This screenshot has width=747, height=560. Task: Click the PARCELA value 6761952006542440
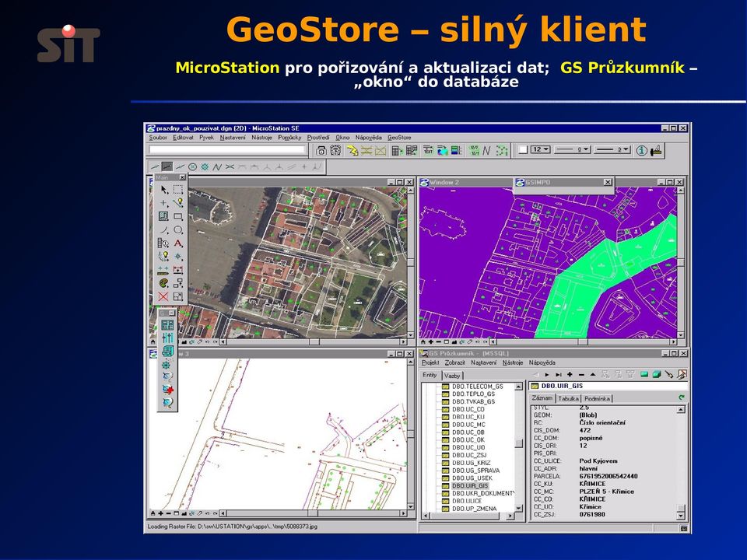608,476
